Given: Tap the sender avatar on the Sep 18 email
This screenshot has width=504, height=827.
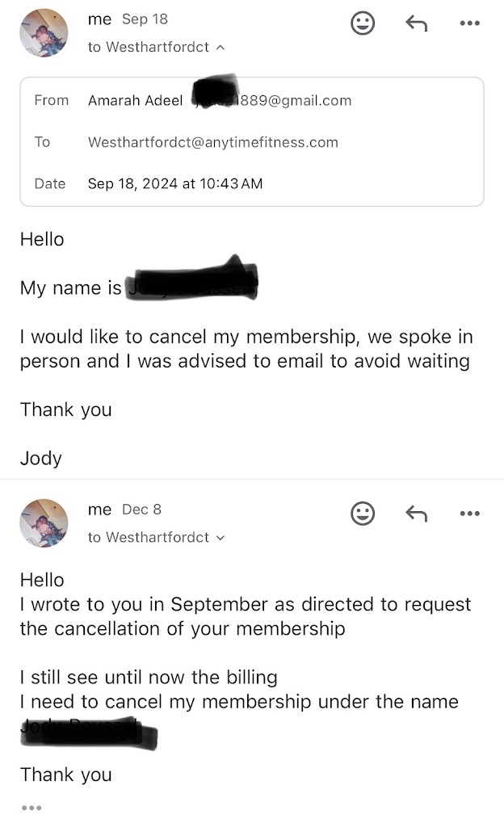Looking at the screenshot, I should coord(44,33).
